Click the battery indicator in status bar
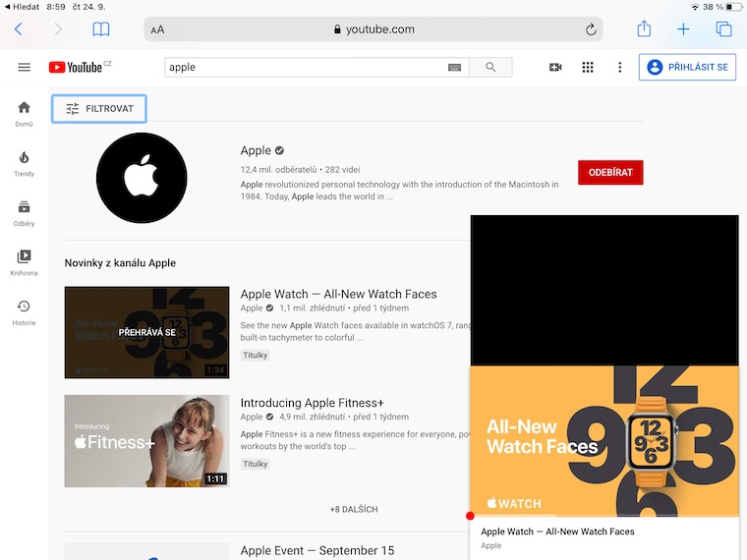The height and width of the screenshot is (560, 747). click(734, 7)
